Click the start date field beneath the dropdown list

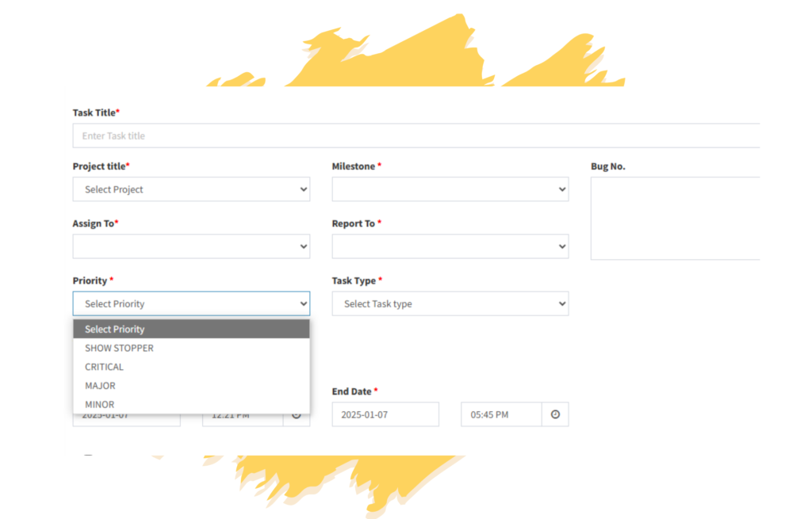[126, 419]
